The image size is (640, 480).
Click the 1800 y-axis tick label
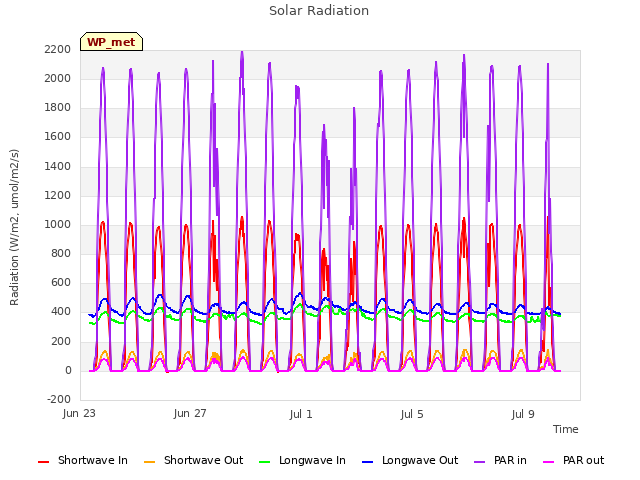[x=58, y=107]
